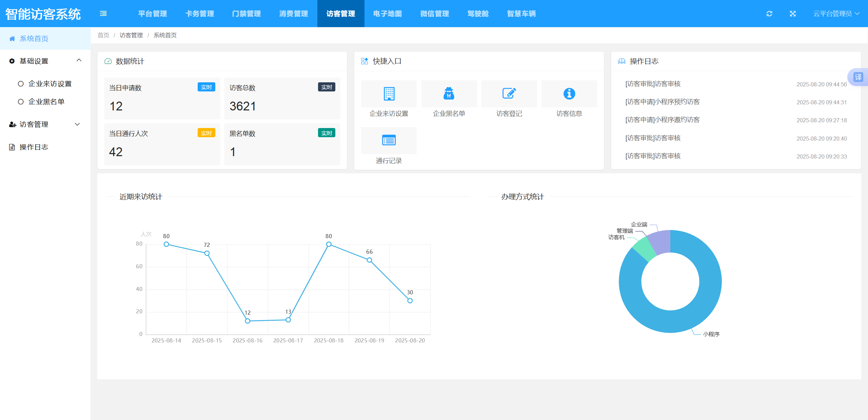Click the dark 实时 badge on 访客总数
The width and height of the screenshot is (868, 420).
pyautogui.click(x=327, y=87)
